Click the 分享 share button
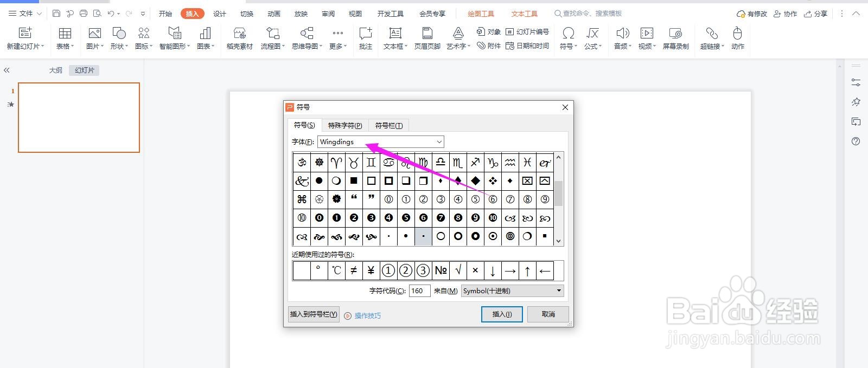868x368 pixels. click(x=816, y=14)
